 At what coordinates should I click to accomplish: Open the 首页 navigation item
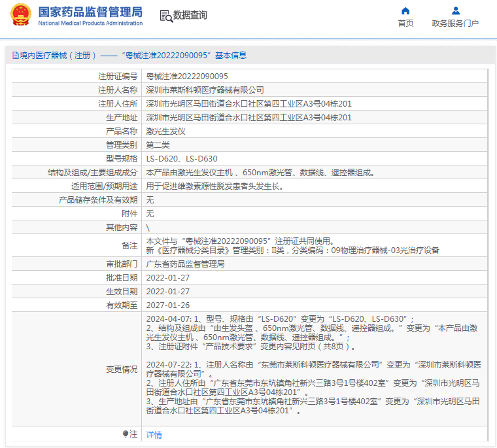(x=405, y=24)
